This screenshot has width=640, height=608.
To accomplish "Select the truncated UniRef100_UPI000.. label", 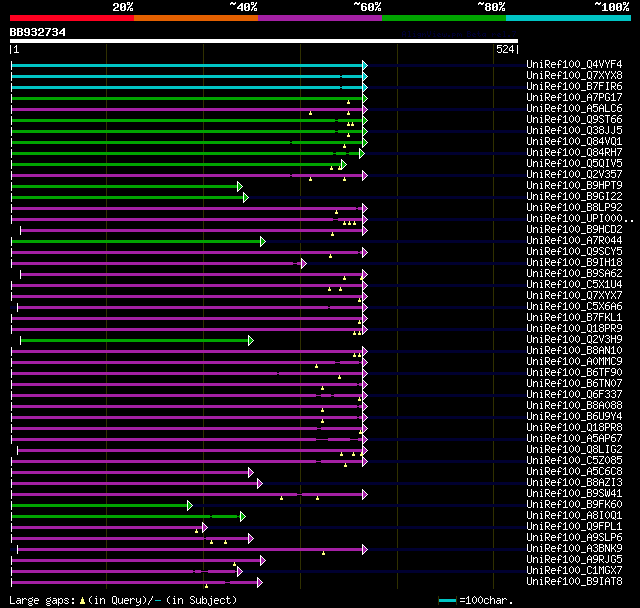I will click(x=580, y=219).
